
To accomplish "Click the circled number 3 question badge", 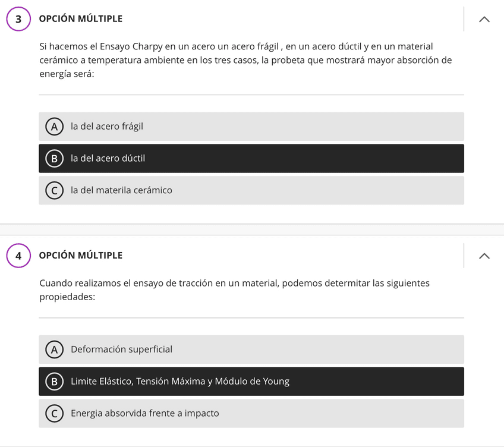I will (18, 19).
